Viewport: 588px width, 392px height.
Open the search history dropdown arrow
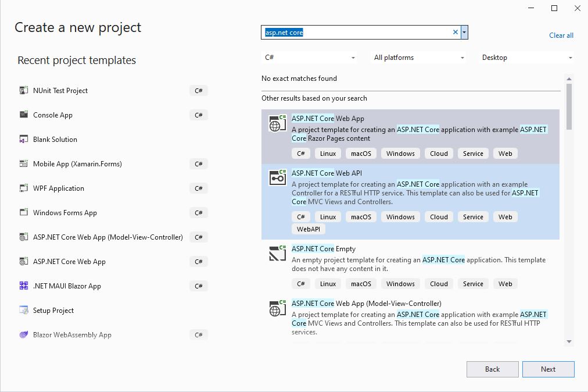464,33
